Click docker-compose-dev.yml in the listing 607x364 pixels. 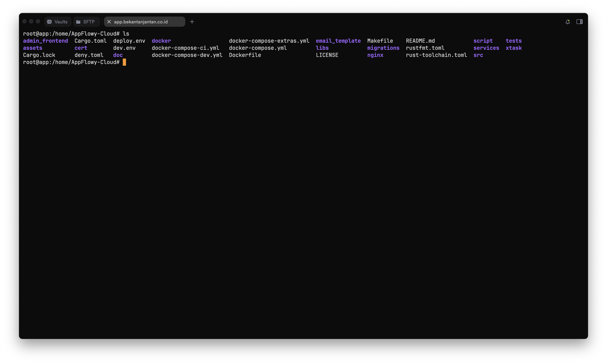coord(187,55)
